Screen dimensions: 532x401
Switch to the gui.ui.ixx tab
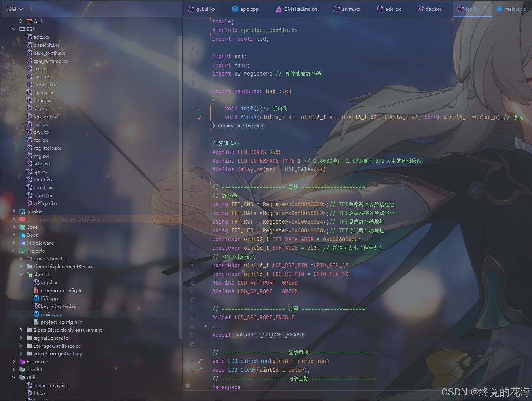tap(201, 9)
